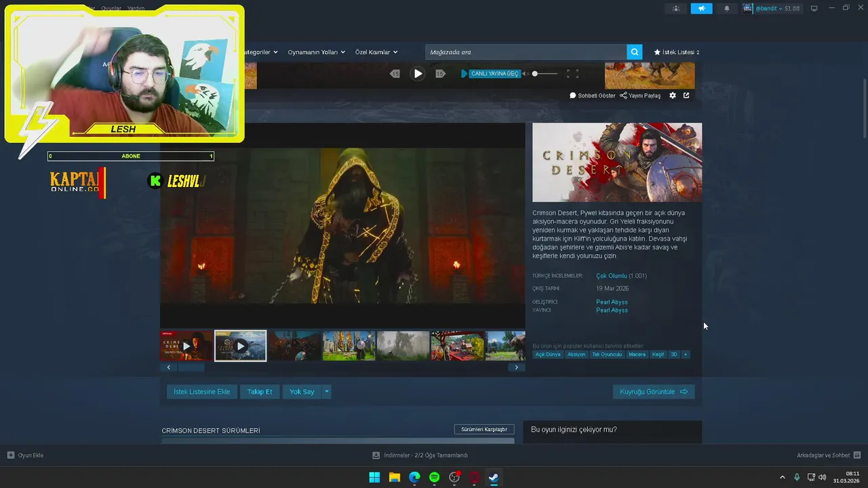Launch Microsoft Edge from taskbar
The width and height of the screenshot is (868, 488).
pos(414,477)
